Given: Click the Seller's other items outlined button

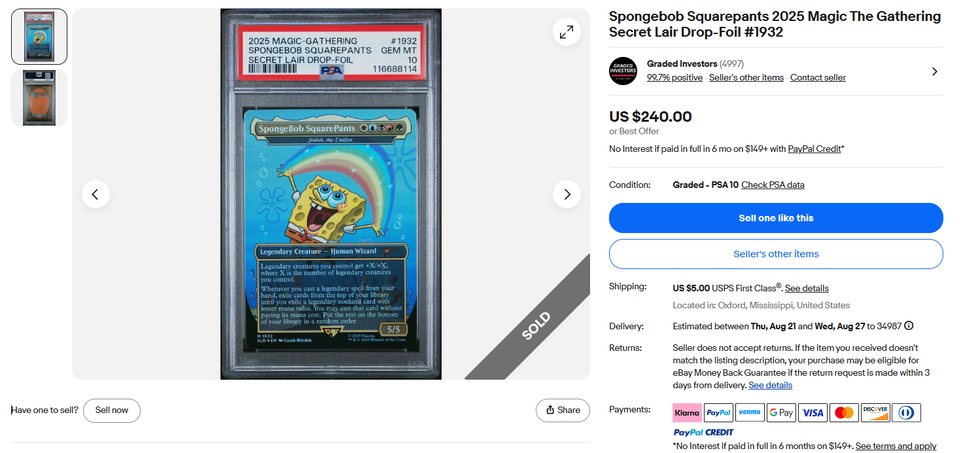Looking at the screenshot, I should pyautogui.click(x=776, y=254).
